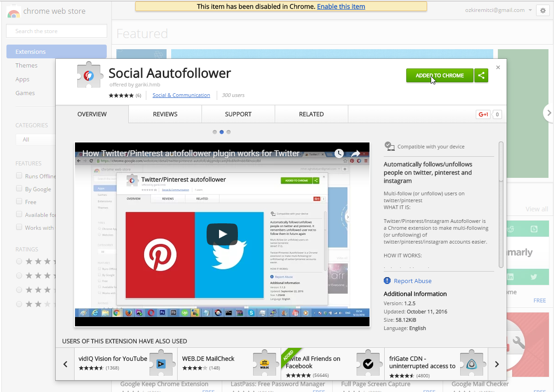Check the By Google feature filter
The width and height of the screenshot is (554, 392).
point(19,188)
